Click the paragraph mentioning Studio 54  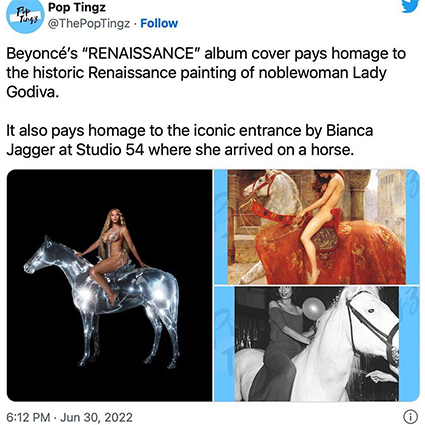(x=189, y=140)
